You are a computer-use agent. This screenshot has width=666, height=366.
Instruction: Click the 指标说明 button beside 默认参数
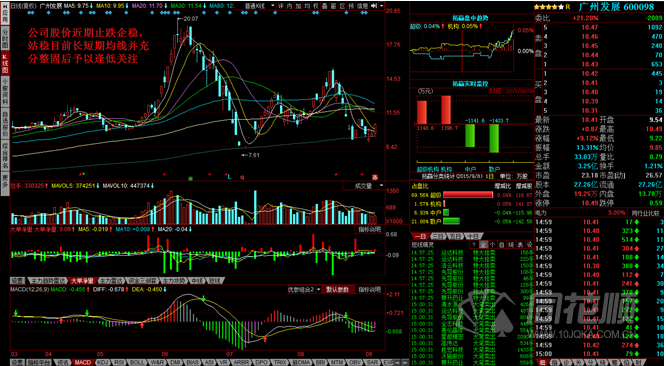click(x=369, y=290)
